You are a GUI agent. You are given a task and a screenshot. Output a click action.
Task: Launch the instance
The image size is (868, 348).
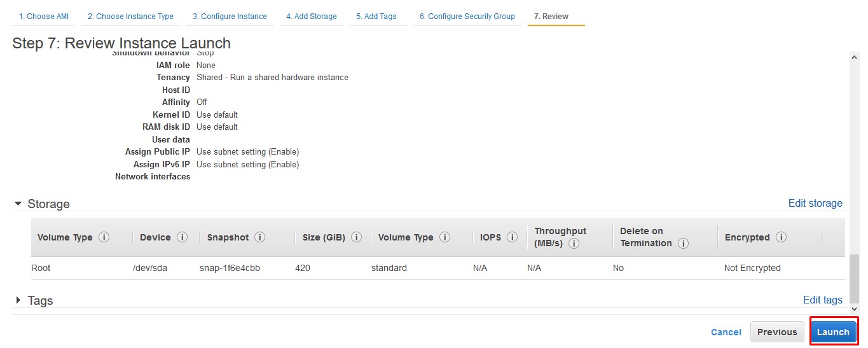click(833, 331)
